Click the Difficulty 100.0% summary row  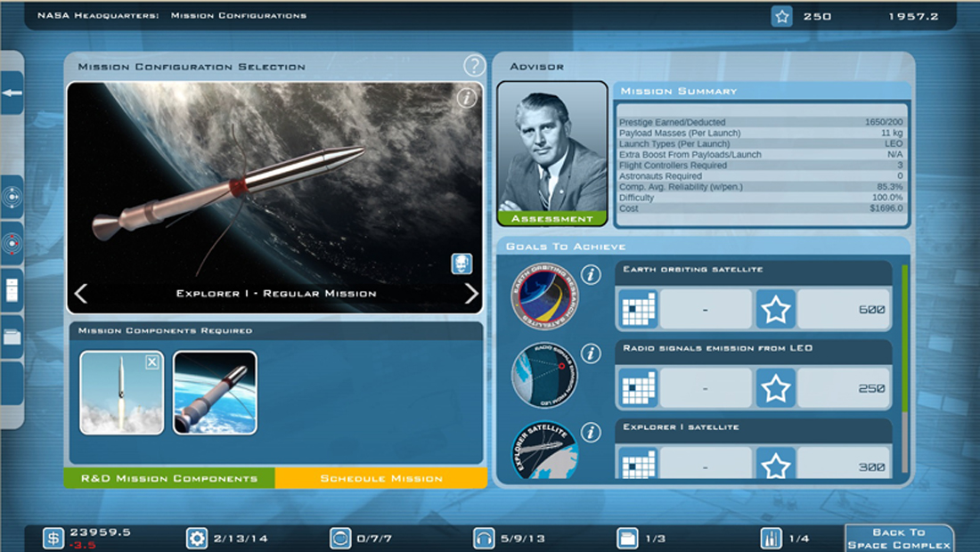click(x=761, y=198)
